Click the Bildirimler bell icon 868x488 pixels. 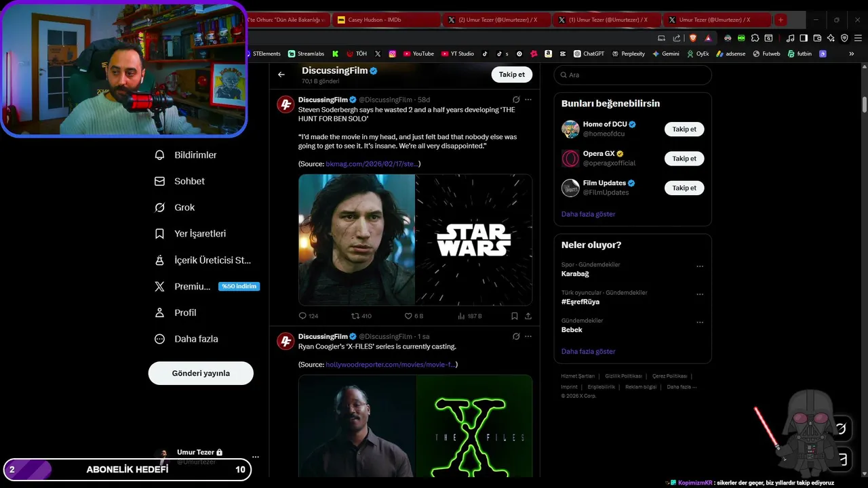point(159,155)
